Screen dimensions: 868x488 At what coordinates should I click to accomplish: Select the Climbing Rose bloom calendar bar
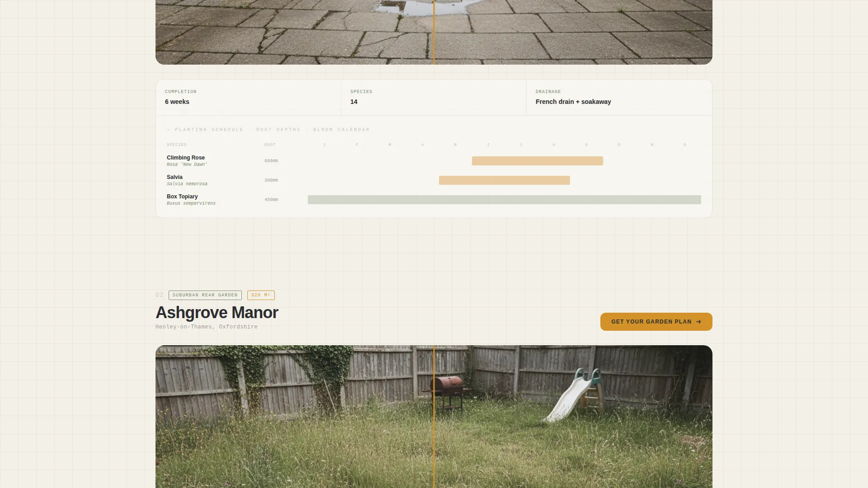(537, 161)
